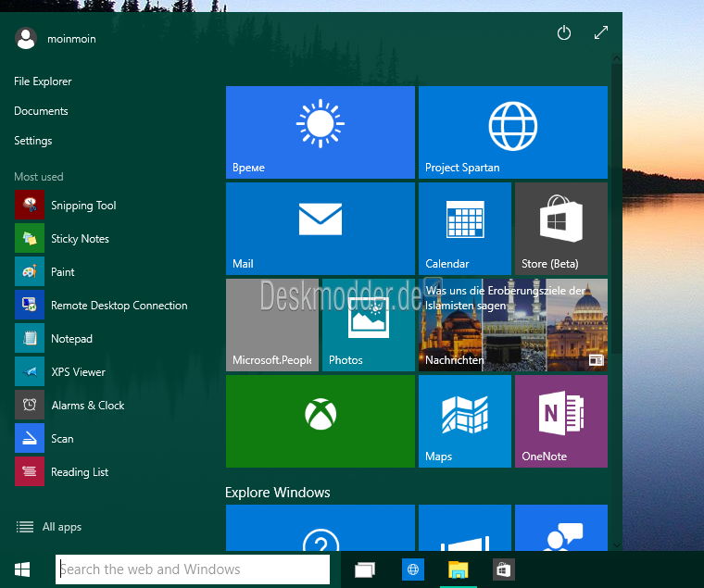Viewport: 704px width, 588px height.
Task: Open the Store (Beta) tile
Action: (x=561, y=229)
